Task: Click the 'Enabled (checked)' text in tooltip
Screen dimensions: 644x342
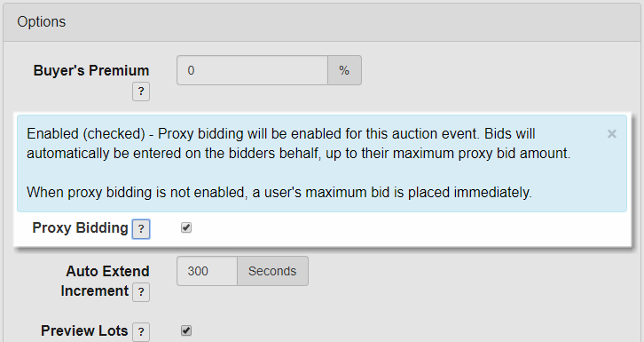Action: [86, 133]
